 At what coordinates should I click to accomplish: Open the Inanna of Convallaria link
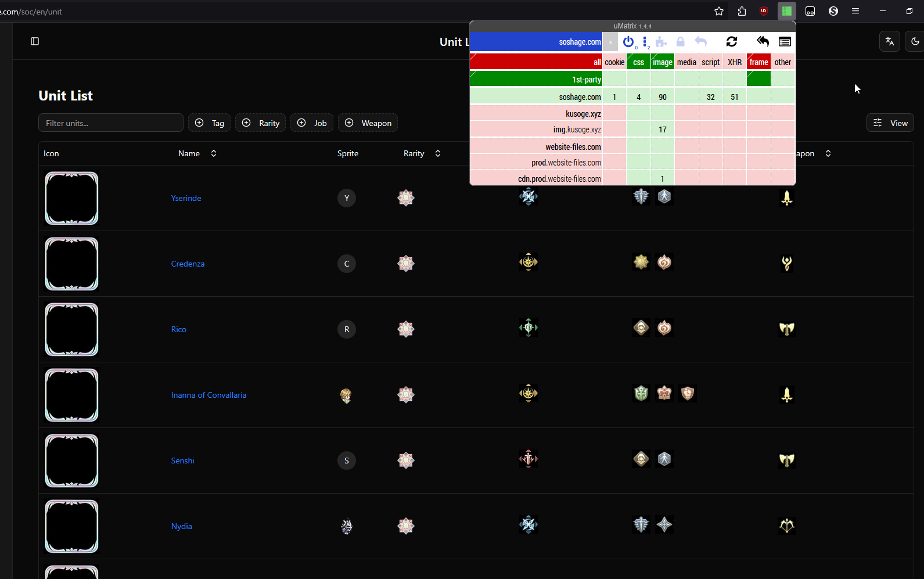pos(209,395)
